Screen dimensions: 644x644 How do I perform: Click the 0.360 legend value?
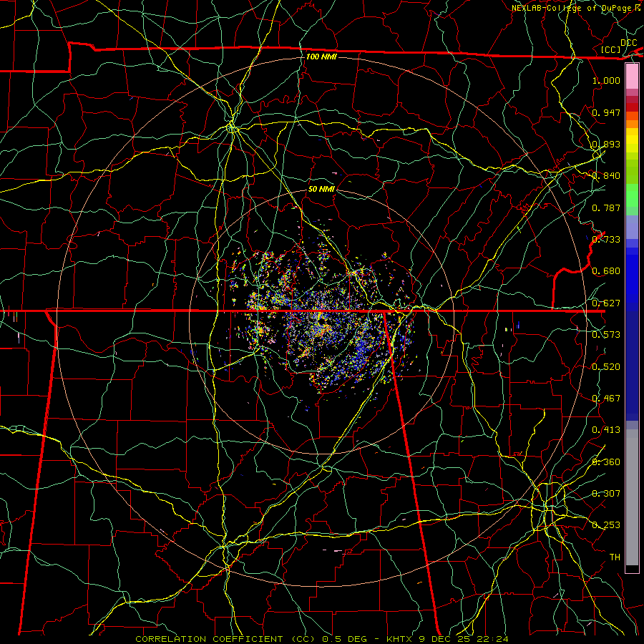tap(606, 462)
